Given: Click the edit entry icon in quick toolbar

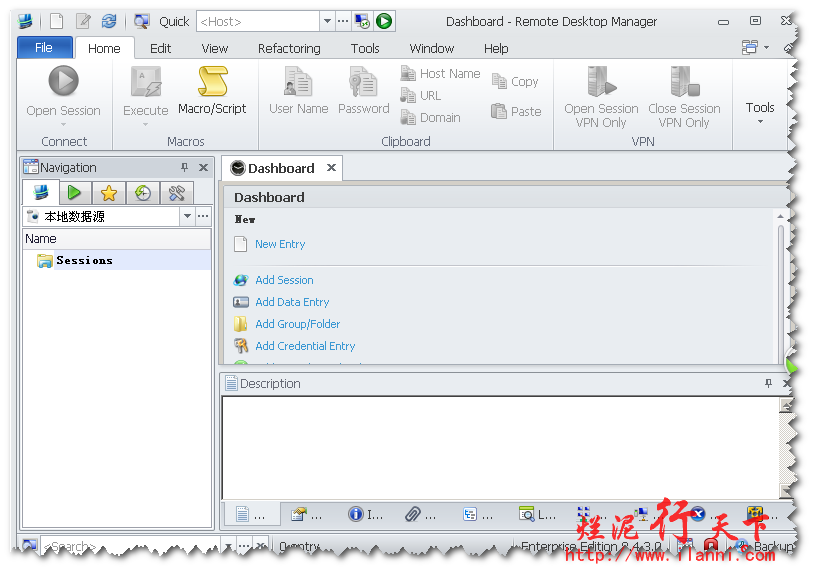Looking at the screenshot, I should tap(83, 21).
